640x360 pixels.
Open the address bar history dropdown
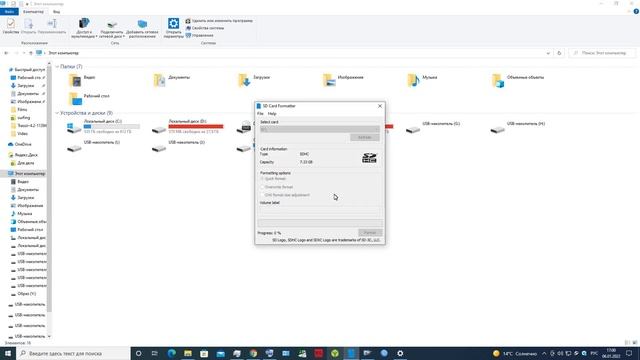click(x=548, y=53)
